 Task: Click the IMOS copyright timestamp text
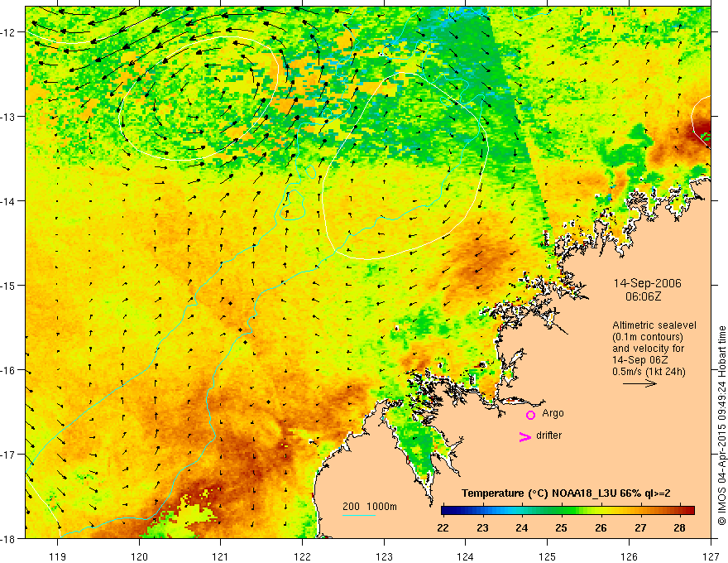[721, 426]
